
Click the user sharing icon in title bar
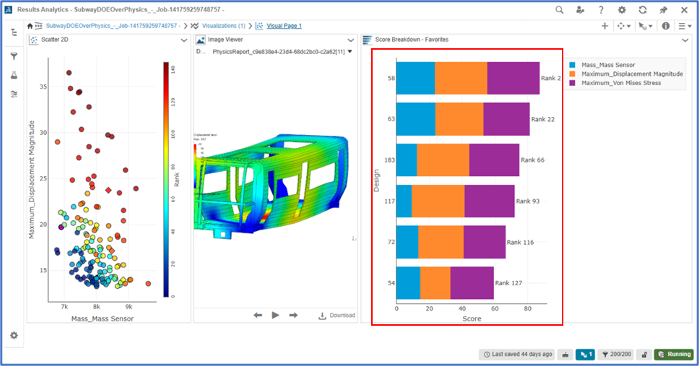580,9
